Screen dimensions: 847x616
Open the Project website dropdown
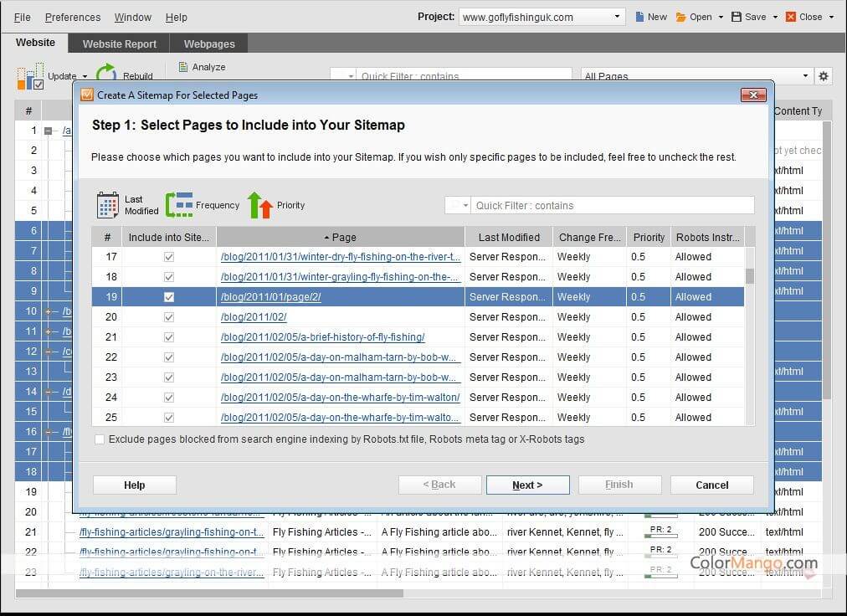point(618,17)
